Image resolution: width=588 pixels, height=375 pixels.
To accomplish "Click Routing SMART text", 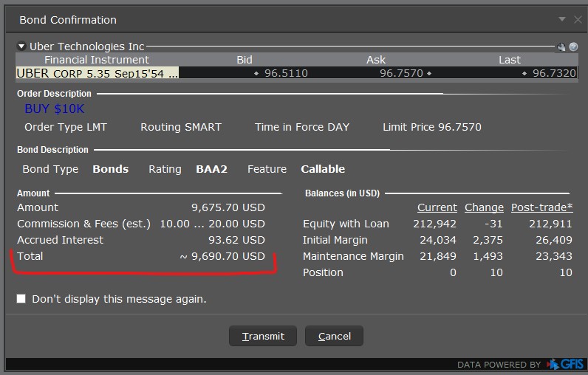I will (181, 127).
